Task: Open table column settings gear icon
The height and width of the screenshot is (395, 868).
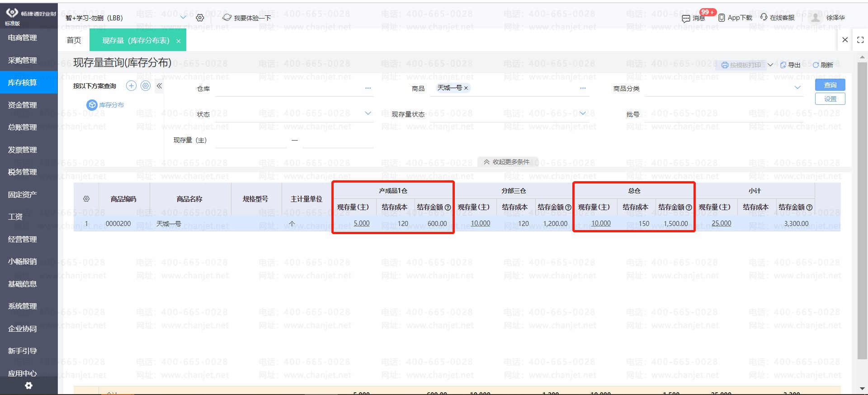Action: click(86, 199)
